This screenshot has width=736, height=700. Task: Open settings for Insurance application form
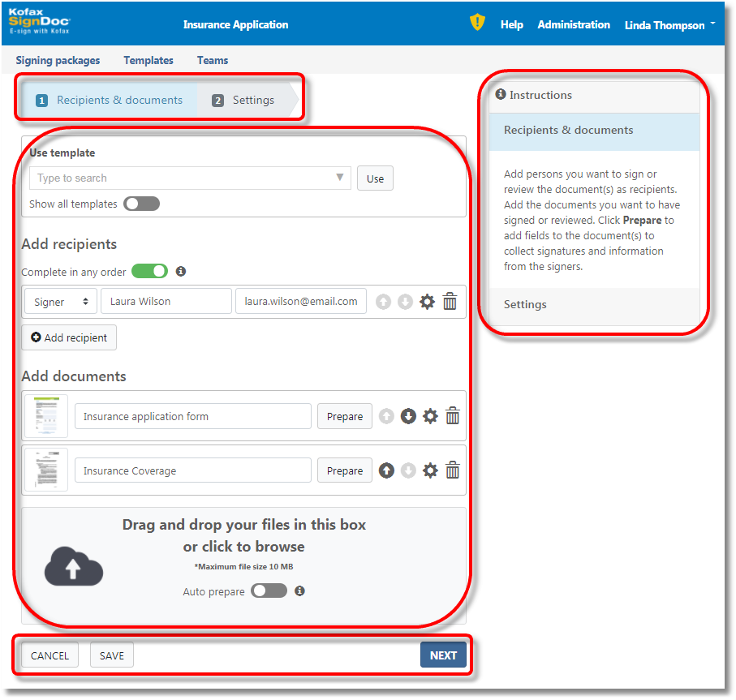430,416
